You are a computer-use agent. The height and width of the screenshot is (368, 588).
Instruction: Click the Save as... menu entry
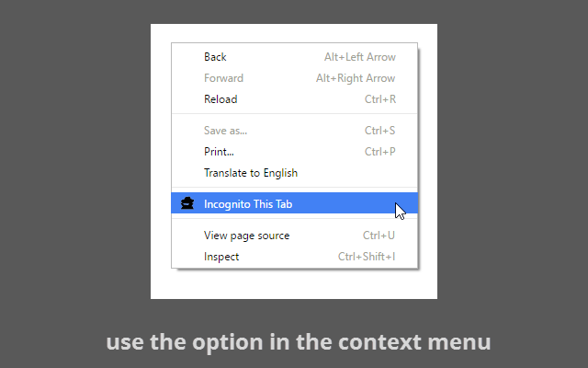pos(225,131)
